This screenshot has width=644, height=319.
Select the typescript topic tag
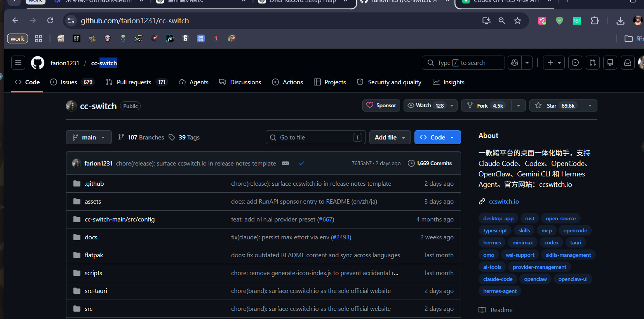click(495, 230)
